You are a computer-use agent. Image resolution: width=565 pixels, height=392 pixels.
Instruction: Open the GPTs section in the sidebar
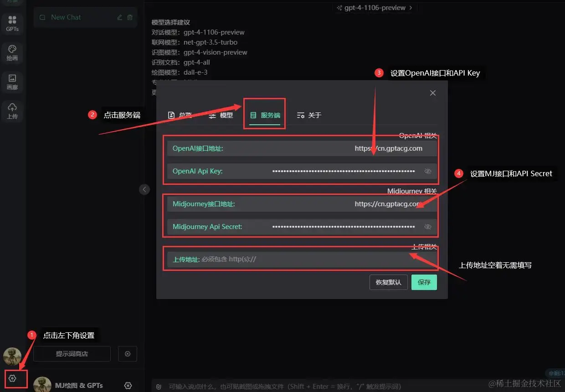coord(12,24)
